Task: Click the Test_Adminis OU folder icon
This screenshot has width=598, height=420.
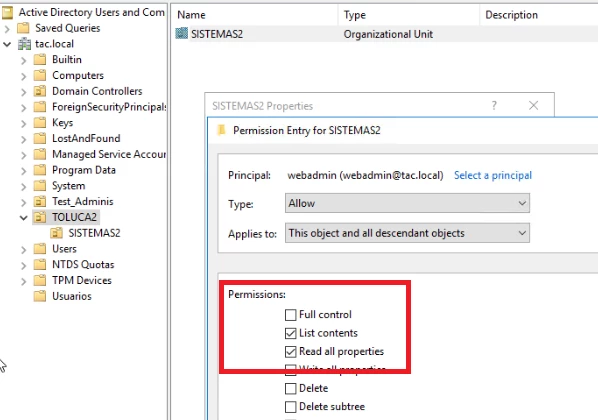Action: pos(40,201)
